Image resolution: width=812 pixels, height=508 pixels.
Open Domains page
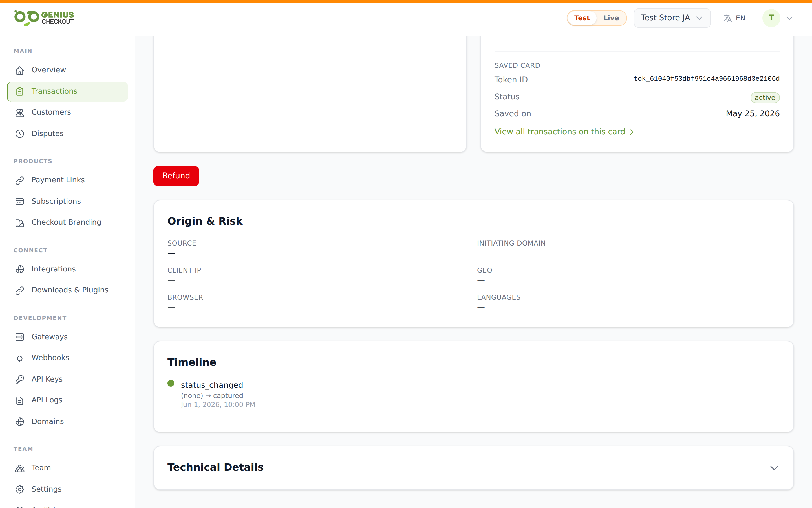[67, 421]
